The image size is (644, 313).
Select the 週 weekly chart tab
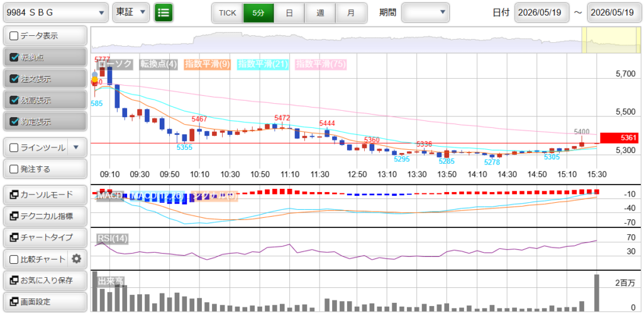[x=320, y=13]
